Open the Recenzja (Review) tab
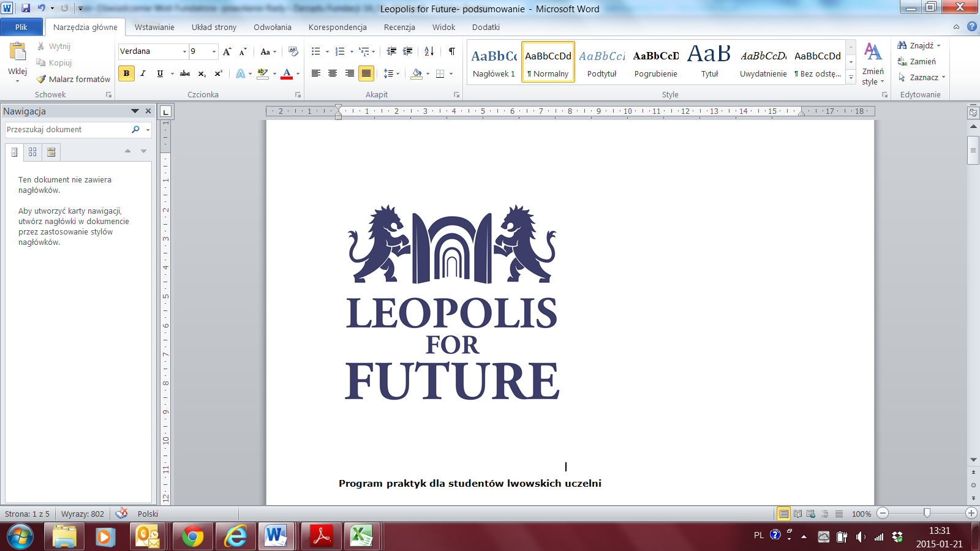The image size is (980, 551). pyautogui.click(x=399, y=27)
